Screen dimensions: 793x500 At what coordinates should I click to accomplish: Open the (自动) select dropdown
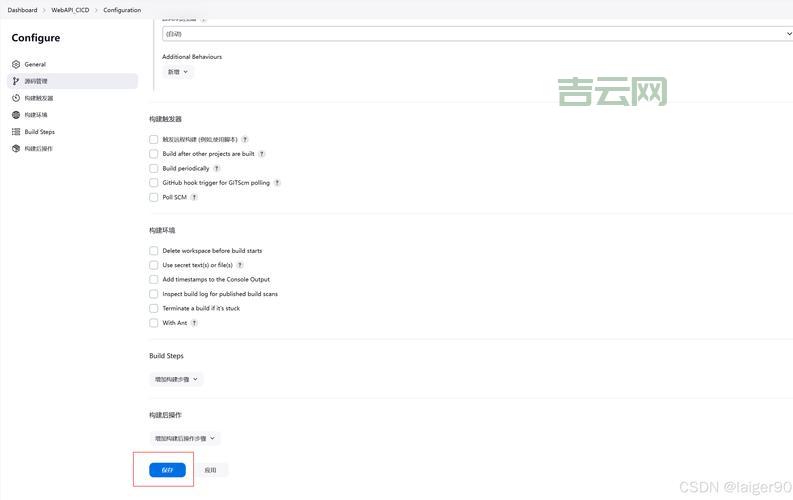tap(477, 34)
